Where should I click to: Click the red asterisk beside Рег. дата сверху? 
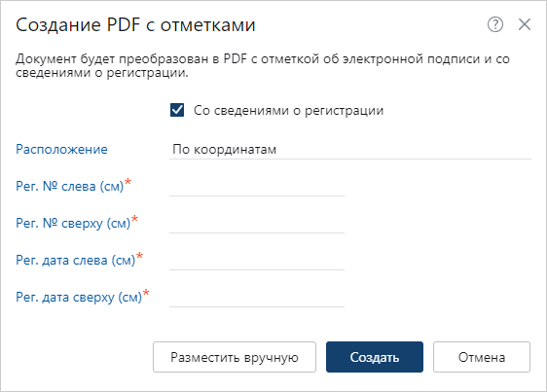pyautogui.click(x=146, y=293)
